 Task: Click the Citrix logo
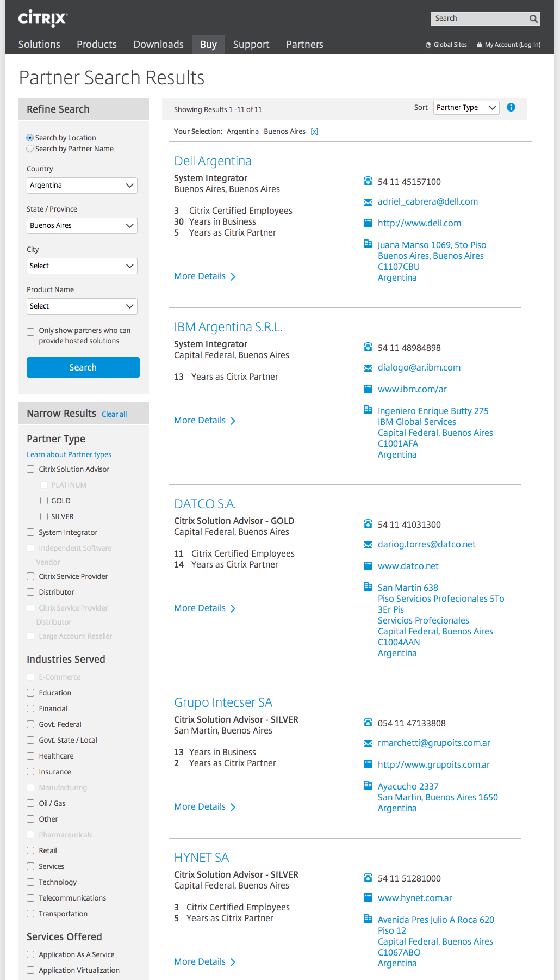click(x=42, y=19)
